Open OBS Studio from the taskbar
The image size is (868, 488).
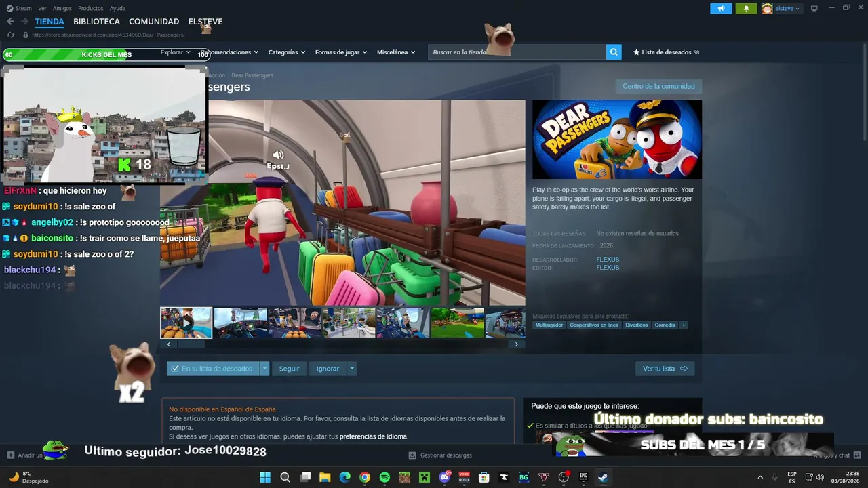(x=564, y=477)
